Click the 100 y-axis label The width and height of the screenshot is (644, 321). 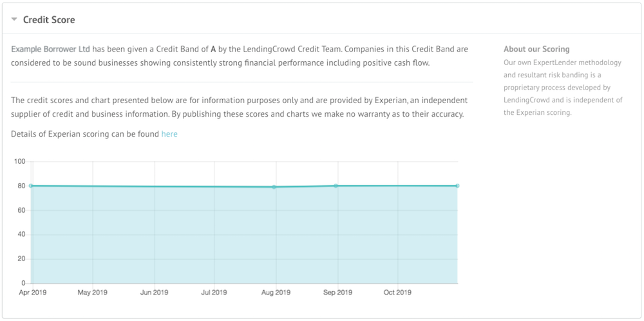21,162
